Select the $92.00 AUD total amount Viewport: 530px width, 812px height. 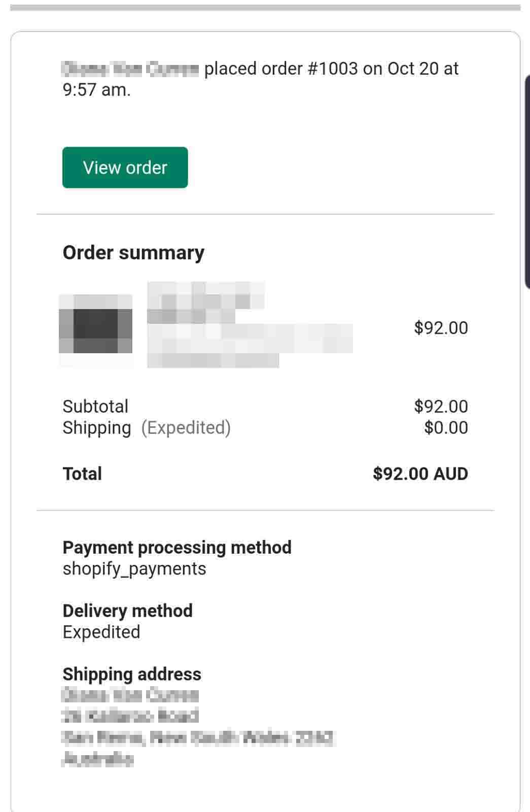click(420, 473)
